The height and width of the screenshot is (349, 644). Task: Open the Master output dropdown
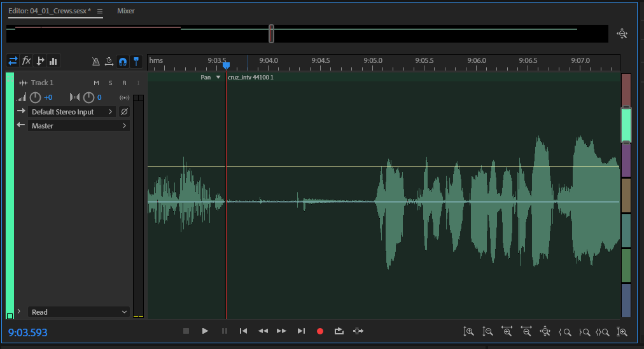tap(79, 125)
